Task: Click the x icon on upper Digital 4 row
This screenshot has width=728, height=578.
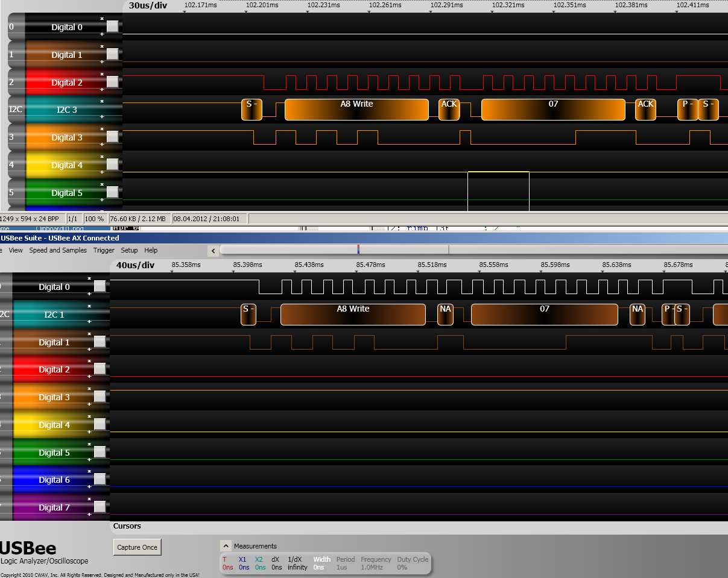Action: [102, 157]
